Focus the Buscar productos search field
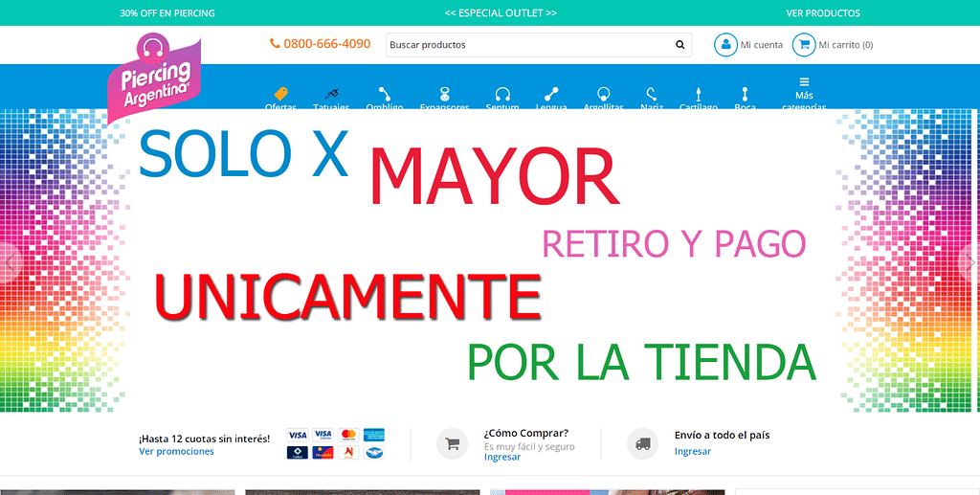Screen dimensions: 980x495 (526, 45)
